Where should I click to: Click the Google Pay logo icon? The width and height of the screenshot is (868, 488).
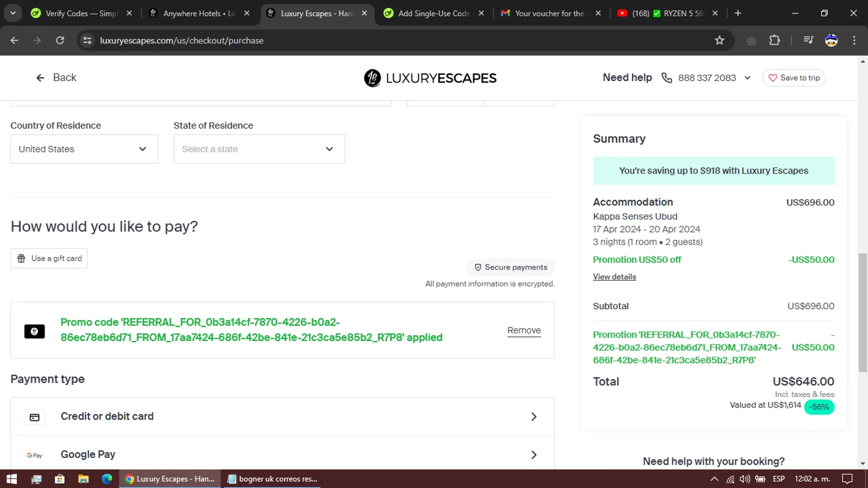[x=35, y=455]
